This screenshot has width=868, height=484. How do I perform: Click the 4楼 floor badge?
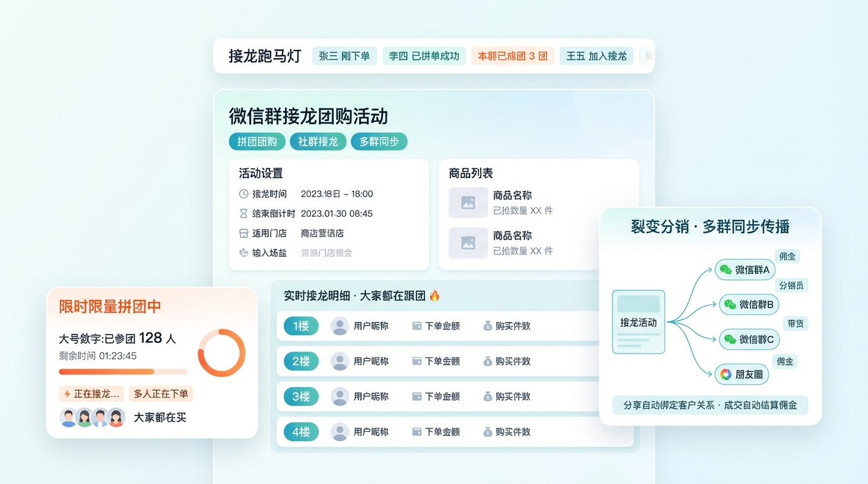click(x=301, y=432)
